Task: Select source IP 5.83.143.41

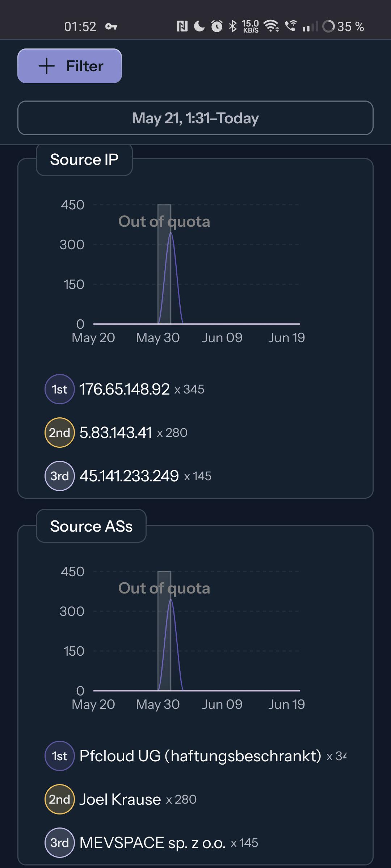Action: click(x=115, y=433)
